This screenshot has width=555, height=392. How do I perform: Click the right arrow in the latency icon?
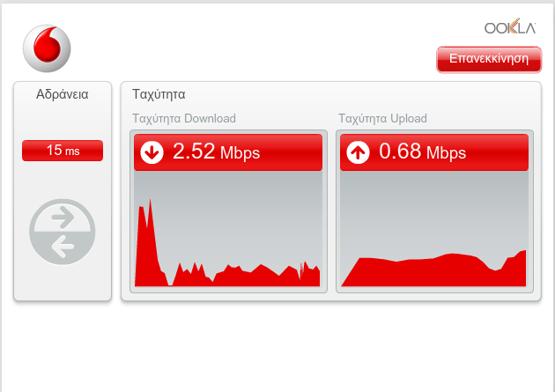click(x=63, y=218)
